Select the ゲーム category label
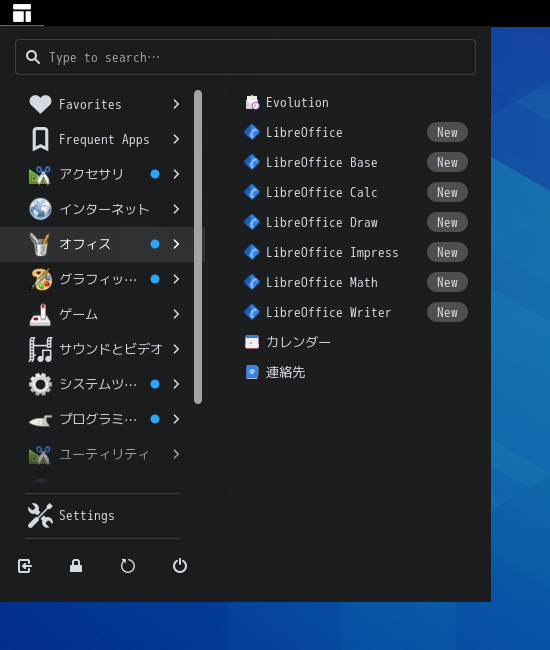This screenshot has width=550, height=650. [x=78, y=314]
